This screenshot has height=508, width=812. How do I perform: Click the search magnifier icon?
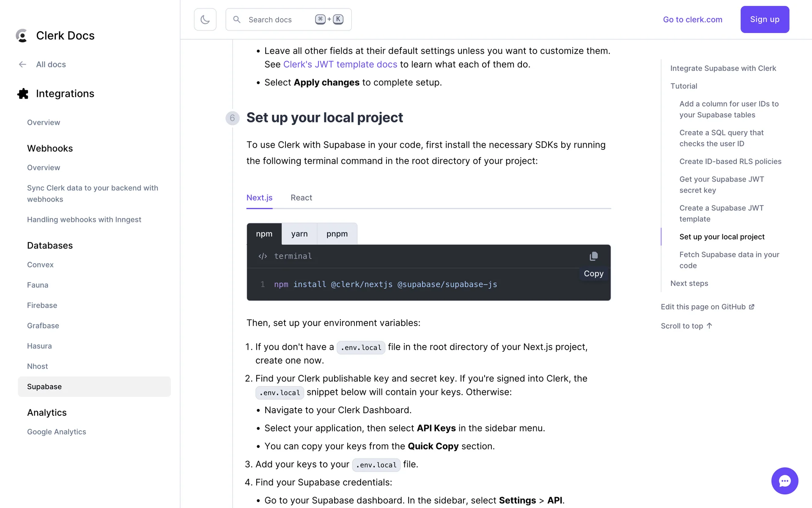(237, 19)
